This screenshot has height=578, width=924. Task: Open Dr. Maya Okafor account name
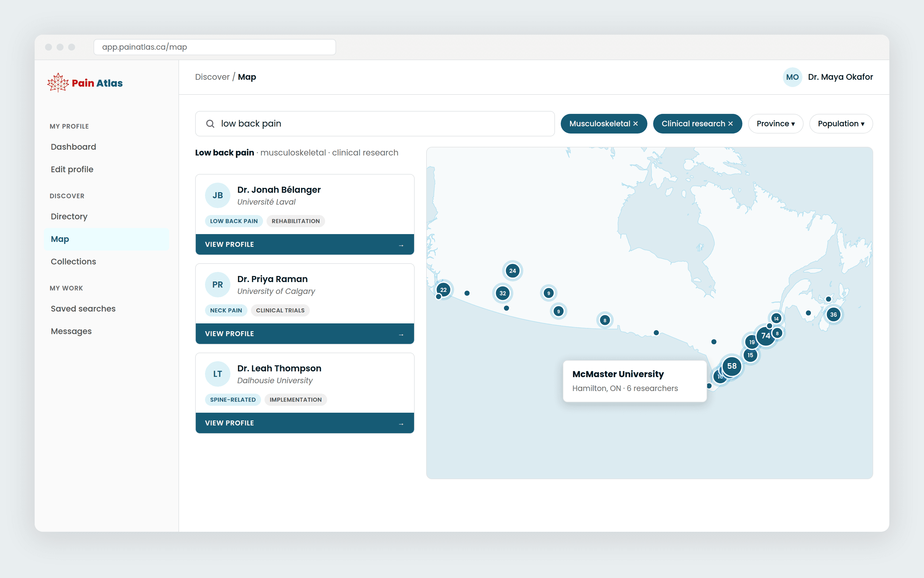(x=840, y=77)
